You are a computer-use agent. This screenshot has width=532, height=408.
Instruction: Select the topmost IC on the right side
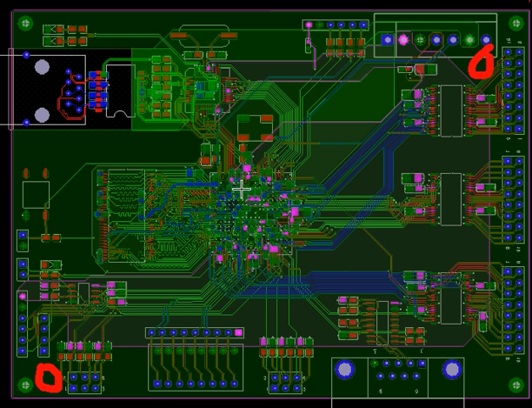[450, 110]
